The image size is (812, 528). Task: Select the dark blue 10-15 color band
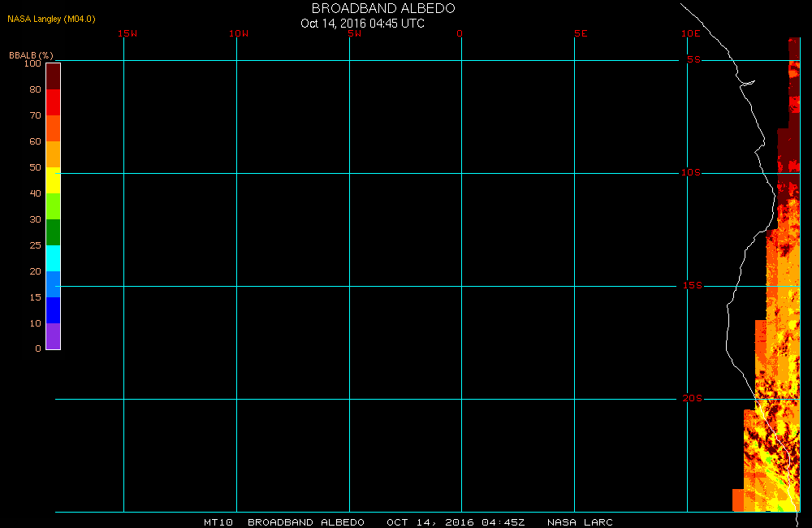[x=54, y=309]
